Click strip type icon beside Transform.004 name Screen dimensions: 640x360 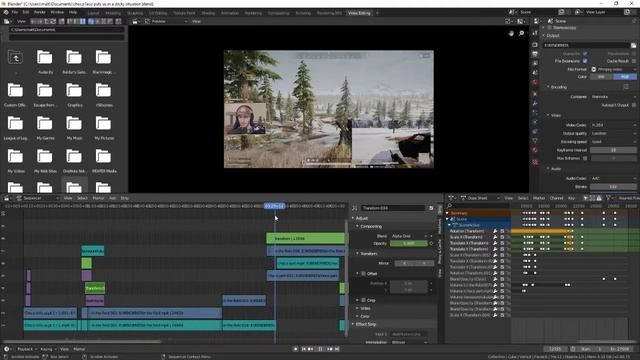tap(355, 208)
